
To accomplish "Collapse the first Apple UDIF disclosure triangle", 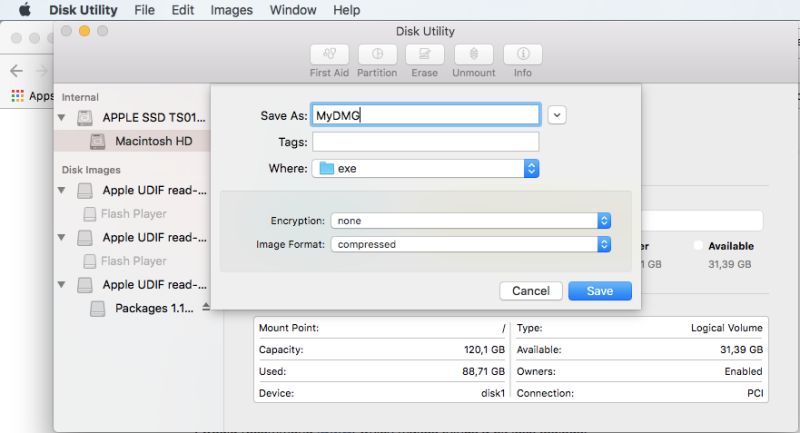I will point(62,190).
